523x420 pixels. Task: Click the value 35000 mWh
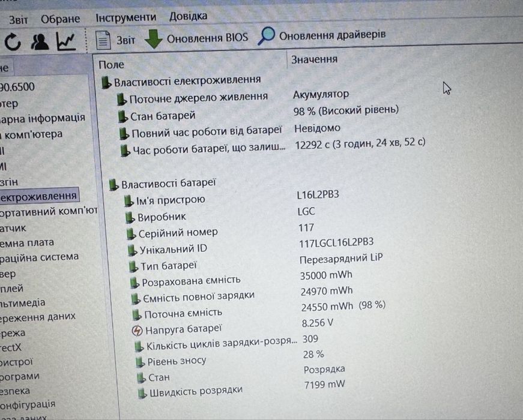click(326, 275)
